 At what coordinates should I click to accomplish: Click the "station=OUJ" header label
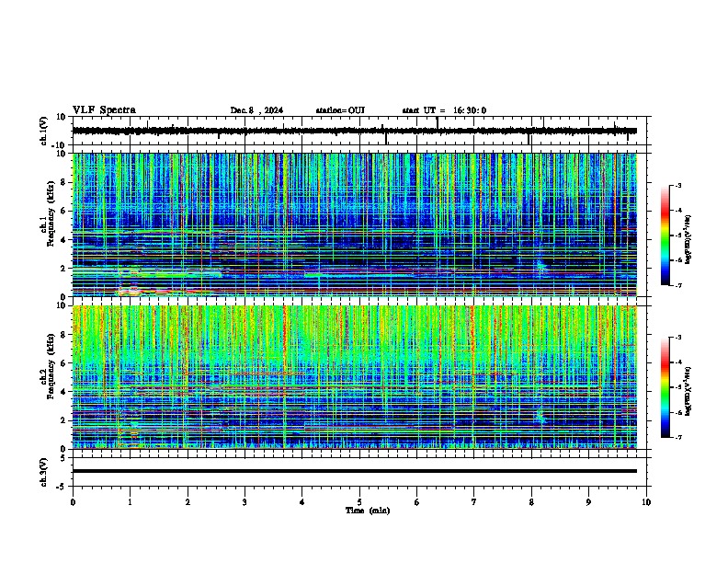(x=340, y=110)
